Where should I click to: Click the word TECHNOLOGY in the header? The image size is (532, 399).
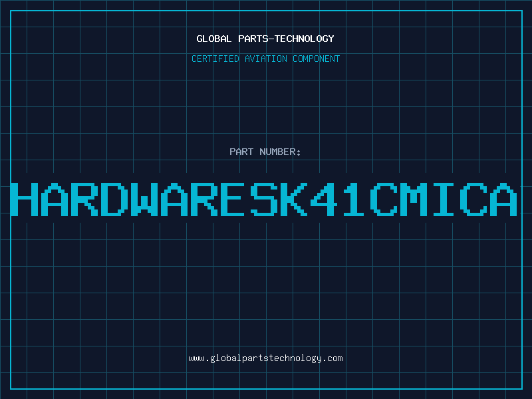(305, 39)
